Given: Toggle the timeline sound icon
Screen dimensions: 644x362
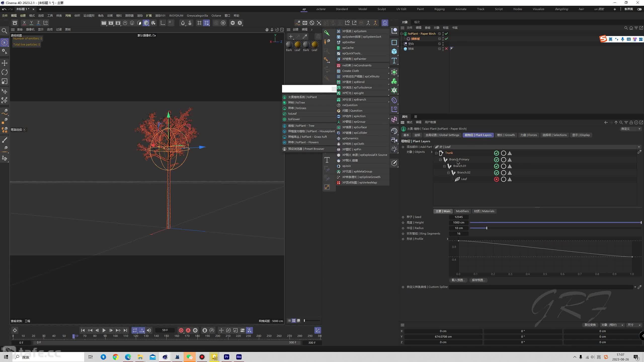Looking at the screenshot, I should click(149, 330).
